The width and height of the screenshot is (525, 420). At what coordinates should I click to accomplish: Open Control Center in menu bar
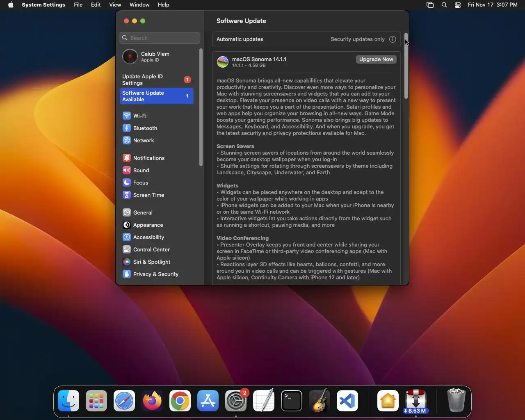coord(458,5)
